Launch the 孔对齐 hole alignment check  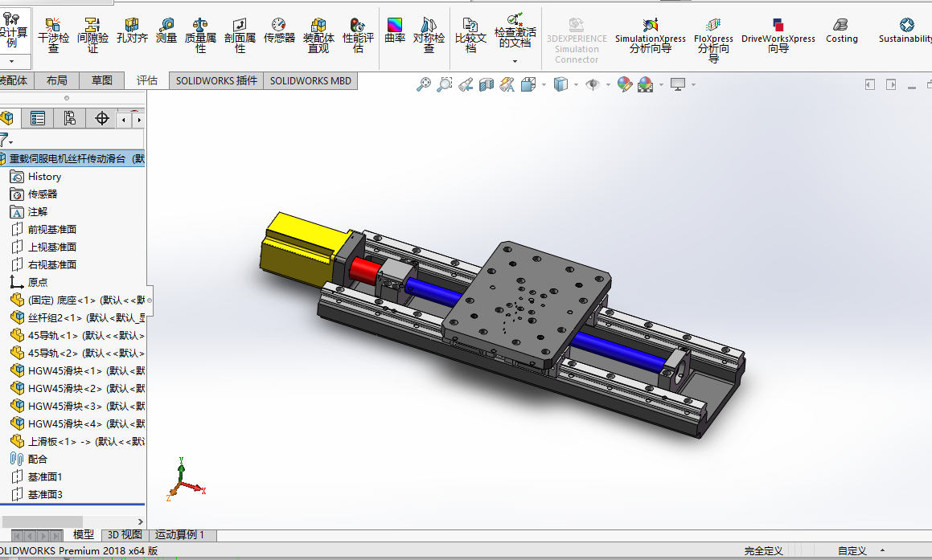[x=132, y=31]
